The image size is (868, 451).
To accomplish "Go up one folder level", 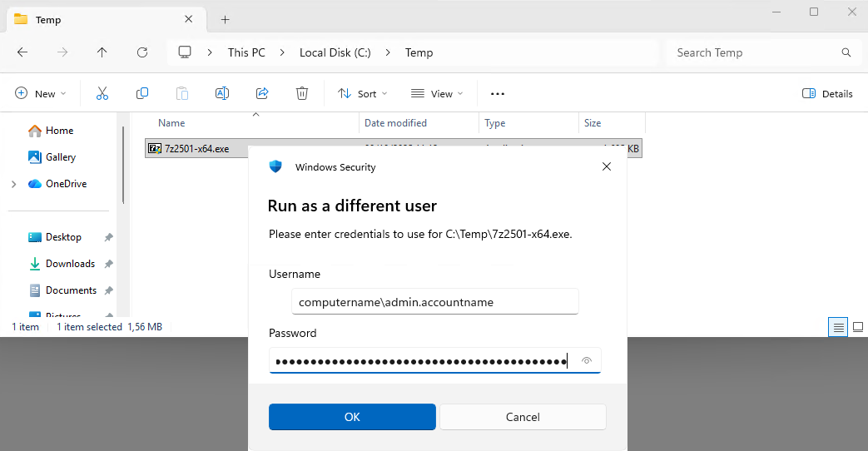I will coord(102,52).
